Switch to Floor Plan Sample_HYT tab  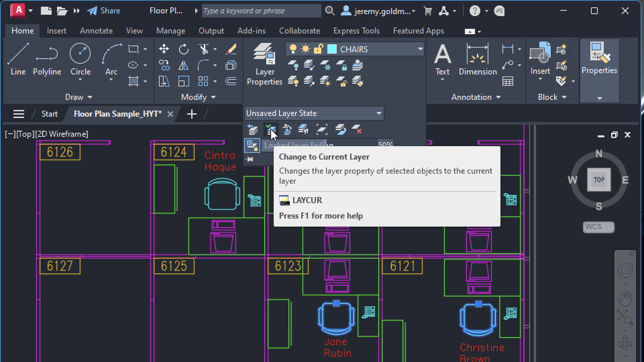coord(117,114)
